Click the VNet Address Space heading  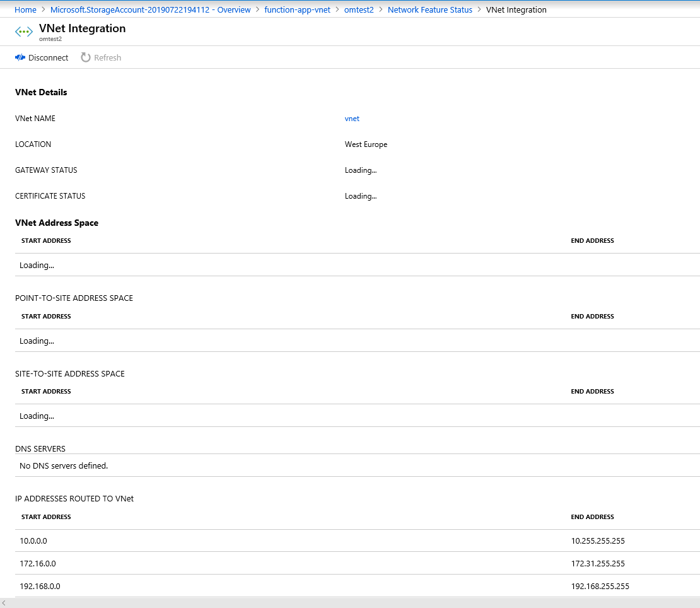[x=56, y=223]
